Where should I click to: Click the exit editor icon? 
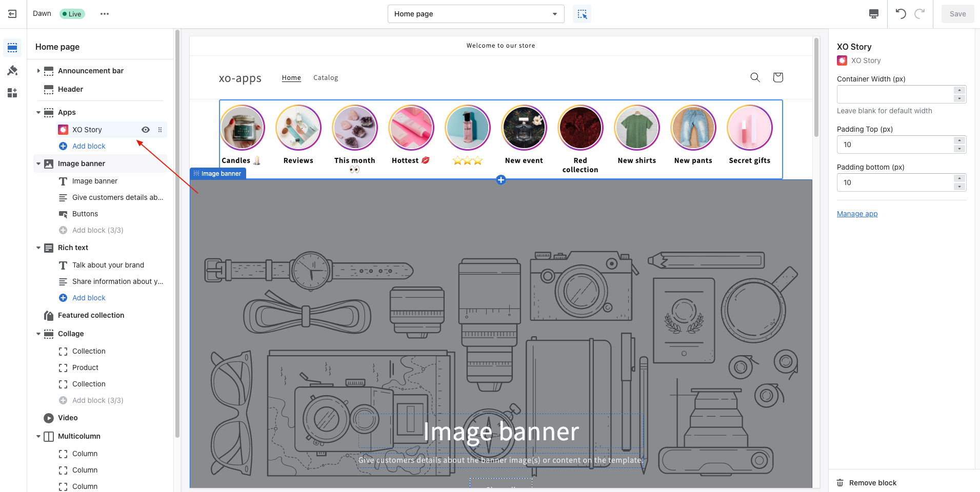pyautogui.click(x=12, y=14)
